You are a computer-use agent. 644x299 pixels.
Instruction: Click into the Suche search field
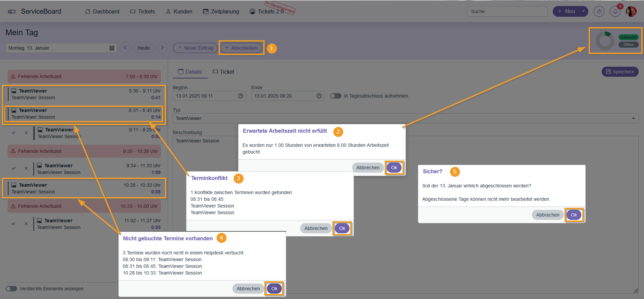pyautogui.click(x=506, y=11)
